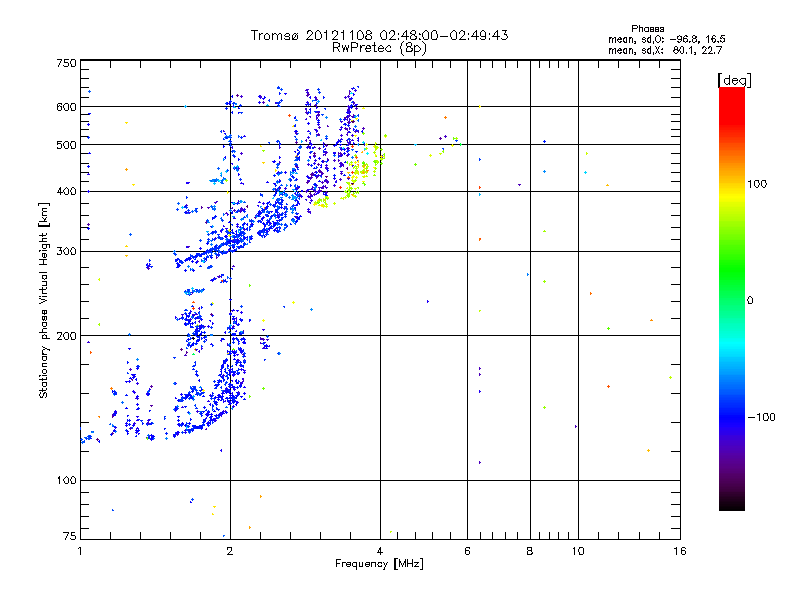Click x-axis tick label '2'
The width and height of the screenshot is (800, 600).
click(x=230, y=551)
